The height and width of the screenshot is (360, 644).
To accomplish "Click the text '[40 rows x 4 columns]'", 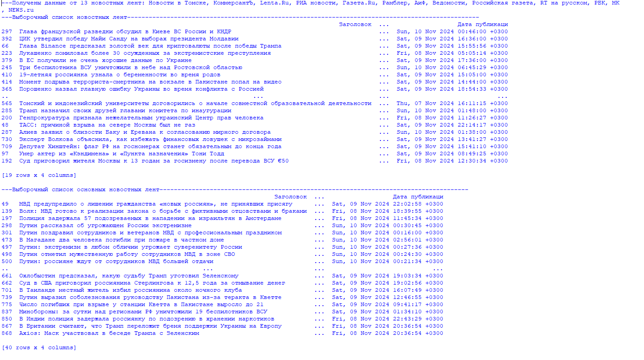I will (x=39, y=347).
